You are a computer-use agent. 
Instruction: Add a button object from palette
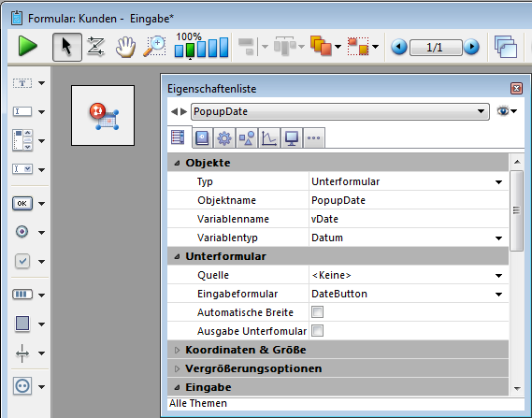pos(22,204)
